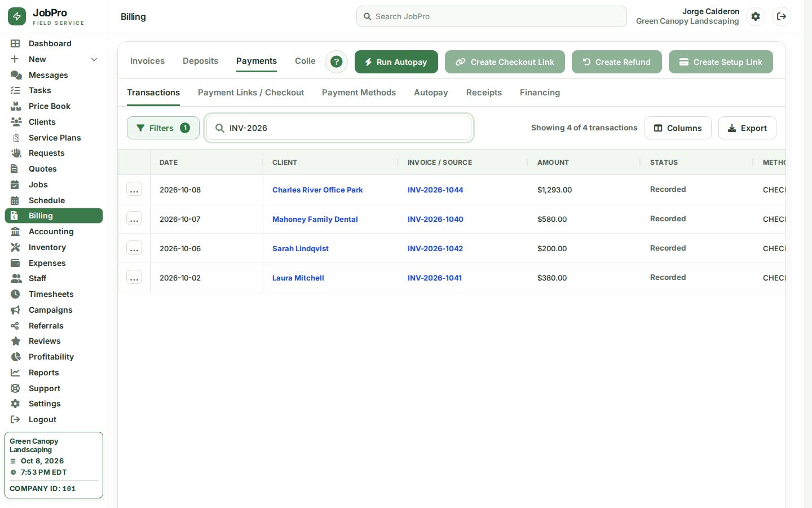Click transaction search box containing INV-2026
812x508 pixels.
(x=339, y=128)
